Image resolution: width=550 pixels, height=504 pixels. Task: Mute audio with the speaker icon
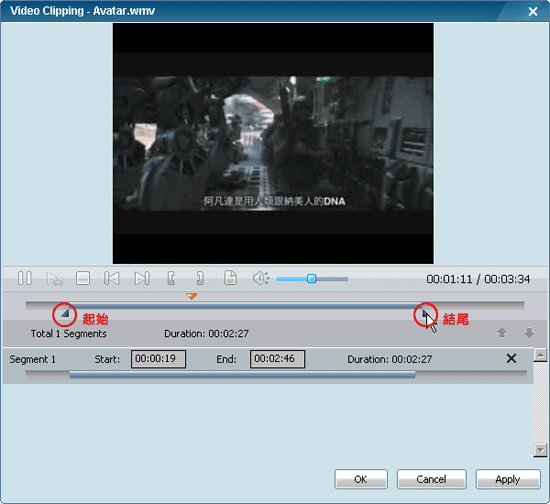click(x=261, y=278)
